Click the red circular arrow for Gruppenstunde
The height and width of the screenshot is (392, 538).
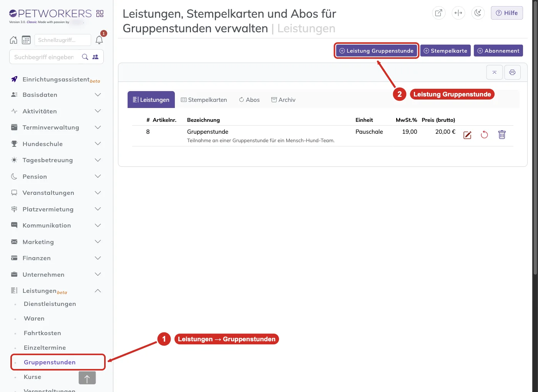click(484, 135)
